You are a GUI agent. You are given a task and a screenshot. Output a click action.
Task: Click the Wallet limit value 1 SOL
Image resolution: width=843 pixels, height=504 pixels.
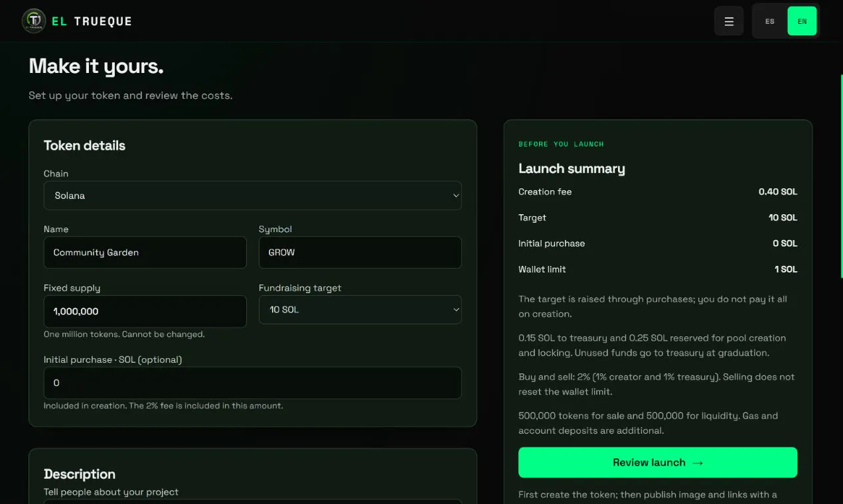pyautogui.click(x=786, y=269)
